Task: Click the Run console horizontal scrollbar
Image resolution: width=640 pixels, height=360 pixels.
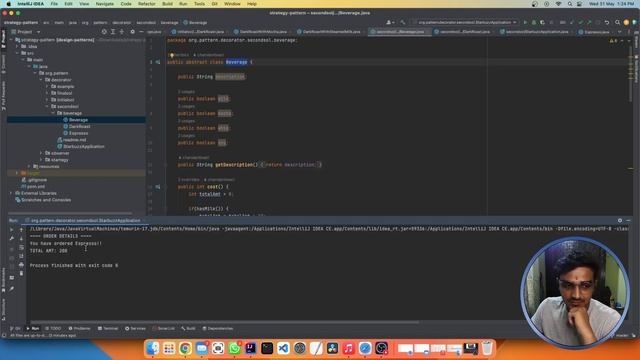Action: 224,322
